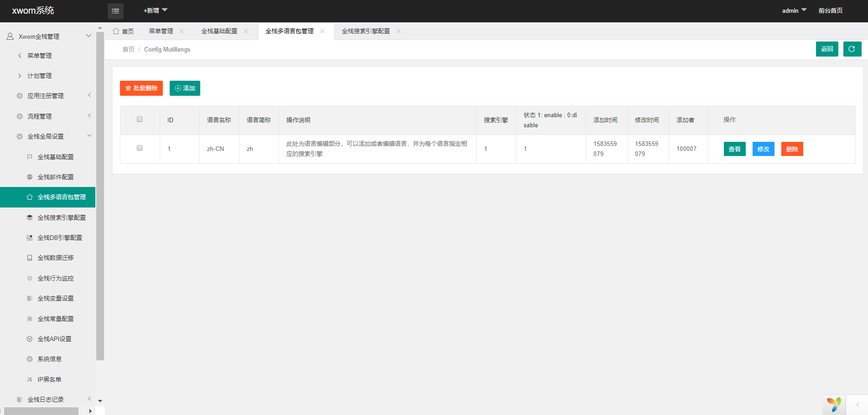Screen dimensions: 868x415
Task: Click the cube icon of 全栈API设置
Action: 30,339
